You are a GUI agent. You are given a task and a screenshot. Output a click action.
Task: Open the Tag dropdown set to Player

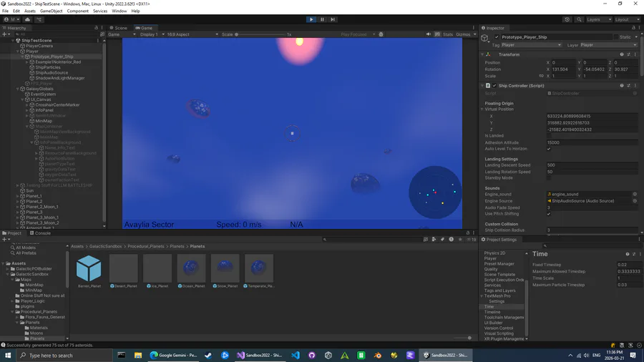531,45
